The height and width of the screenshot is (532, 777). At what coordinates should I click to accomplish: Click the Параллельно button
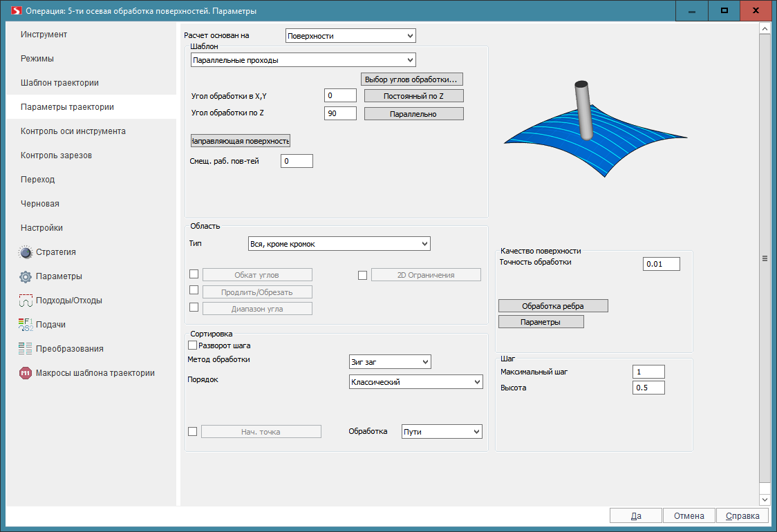(414, 114)
